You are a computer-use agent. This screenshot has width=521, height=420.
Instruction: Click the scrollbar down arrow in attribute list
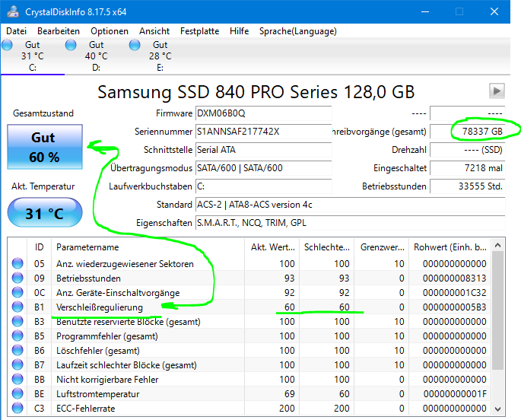coord(497,409)
